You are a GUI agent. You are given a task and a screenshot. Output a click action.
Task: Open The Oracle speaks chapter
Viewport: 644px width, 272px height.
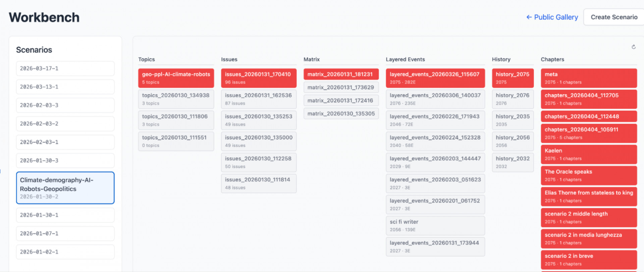click(588, 175)
